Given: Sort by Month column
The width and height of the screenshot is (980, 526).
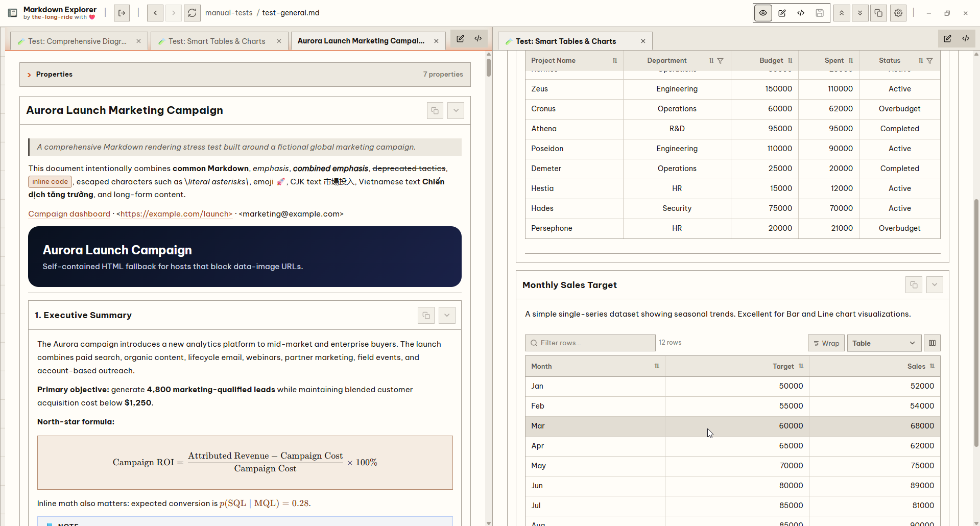Looking at the screenshot, I should tap(657, 366).
